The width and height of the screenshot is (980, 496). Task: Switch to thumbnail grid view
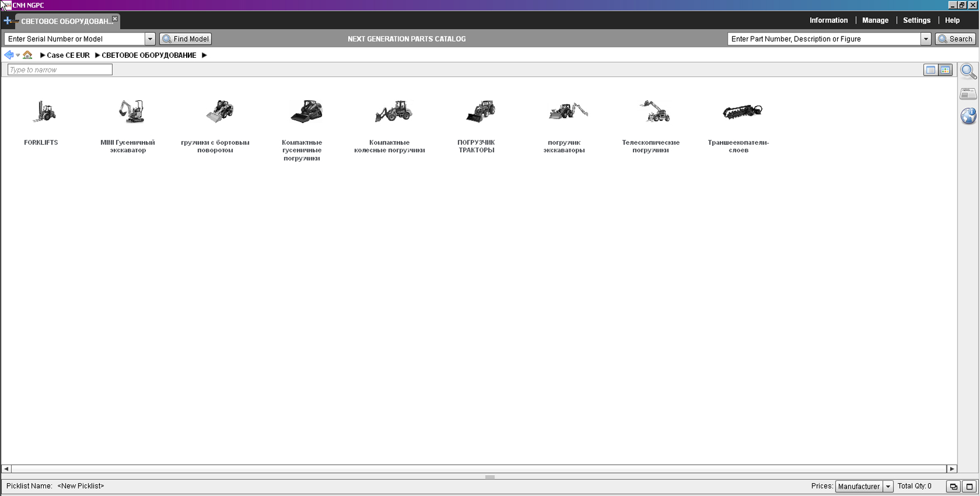pos(945,70)
